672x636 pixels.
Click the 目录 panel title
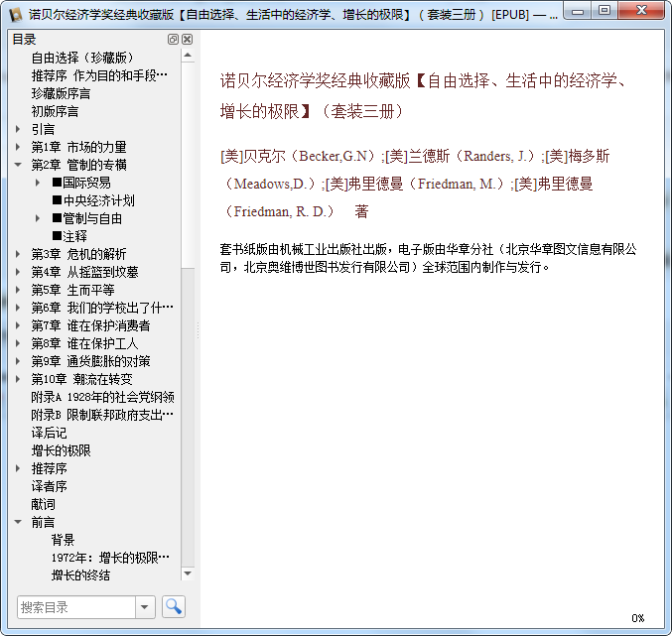(24, 40)
